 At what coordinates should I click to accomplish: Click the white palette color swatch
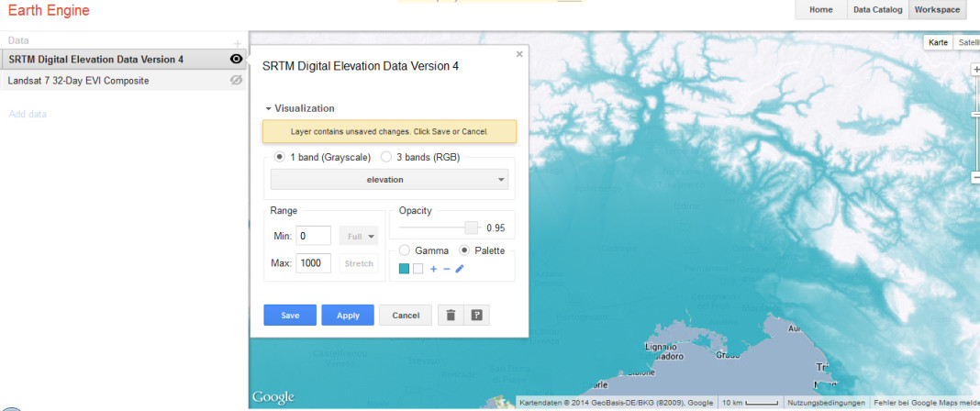418,269
